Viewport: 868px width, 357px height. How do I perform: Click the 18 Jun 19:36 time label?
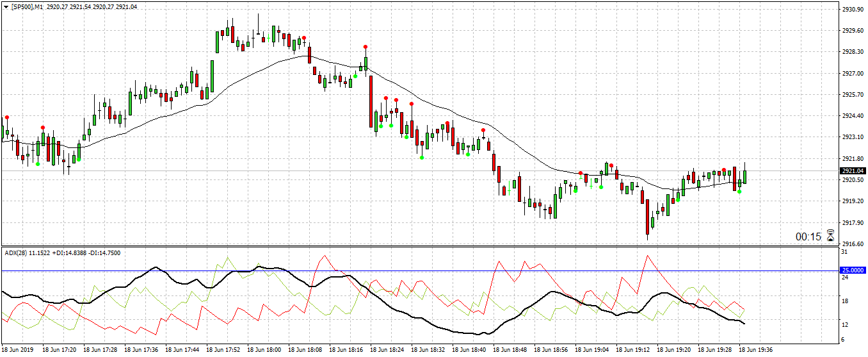pyautogui.click(x=756, y=351)
